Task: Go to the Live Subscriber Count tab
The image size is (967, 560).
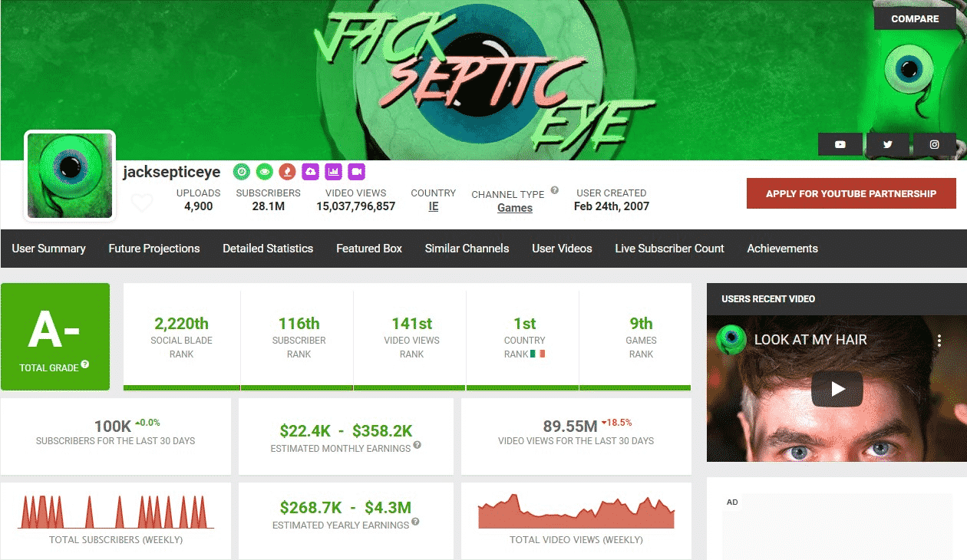Action: click(669, 249)
